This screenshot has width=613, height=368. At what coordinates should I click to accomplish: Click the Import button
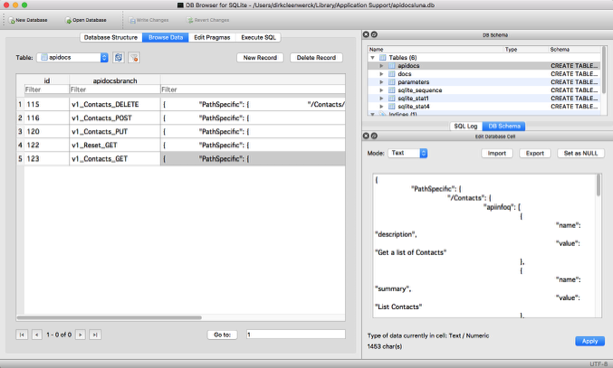(x=497, y=153)
